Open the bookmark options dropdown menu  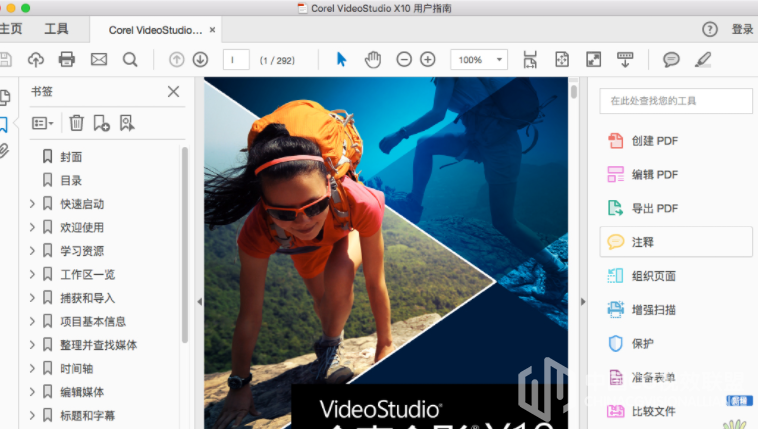pyautogui.click(x=43, y=123)
